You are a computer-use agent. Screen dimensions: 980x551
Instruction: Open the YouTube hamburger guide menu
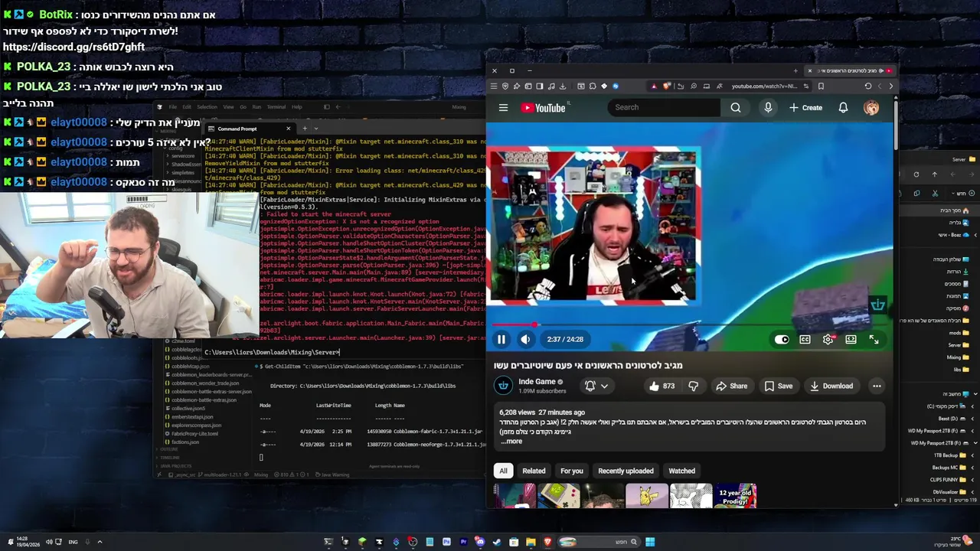point(503,108)
